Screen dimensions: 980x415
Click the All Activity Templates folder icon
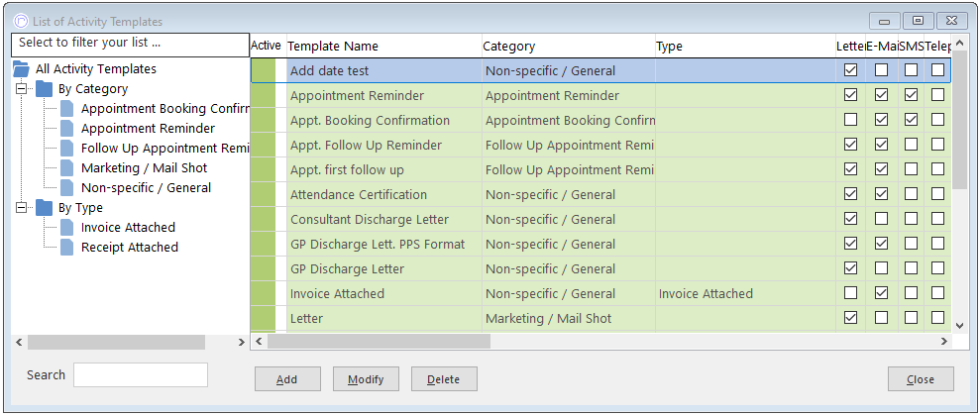21,68
